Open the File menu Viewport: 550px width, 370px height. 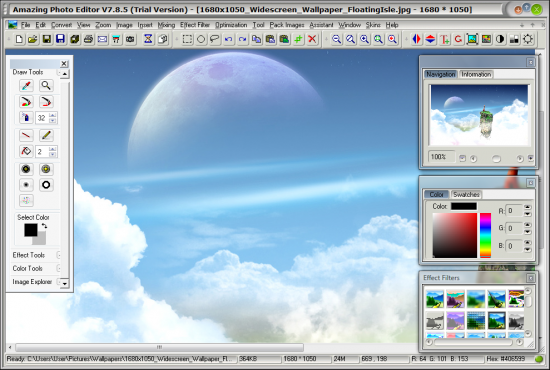pos(25,25)
